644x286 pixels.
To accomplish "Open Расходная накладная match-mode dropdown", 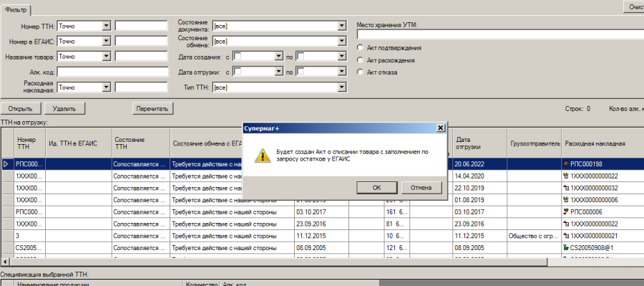I will pyautogui.click(x=107, y=87).
